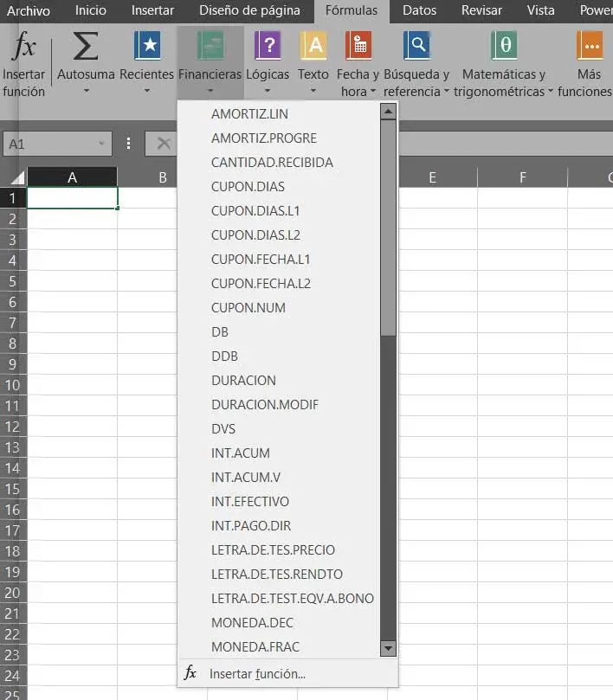The image size is (613, 700).
Task: Select the DDB function
Action: pyautogui.click(x=279, y=356)
